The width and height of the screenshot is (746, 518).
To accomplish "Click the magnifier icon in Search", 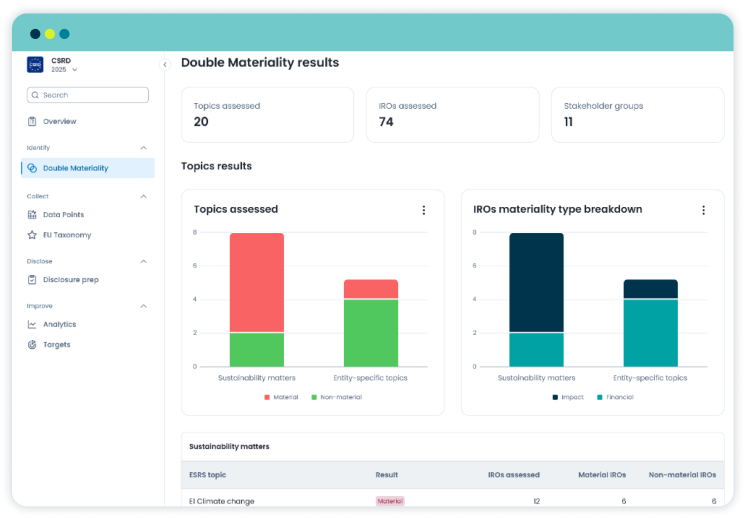I will [35, 95].
